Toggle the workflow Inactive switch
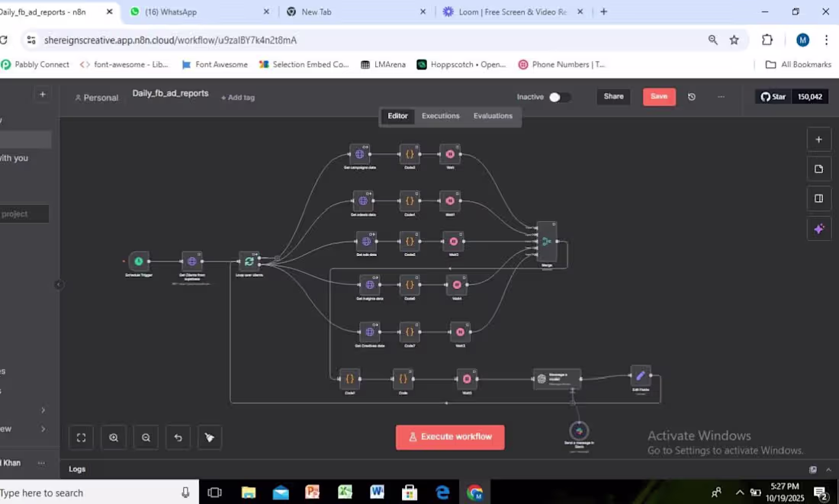The width and height of the screenshot is (839, 504). pyautogui.click(x=560, y=97)
